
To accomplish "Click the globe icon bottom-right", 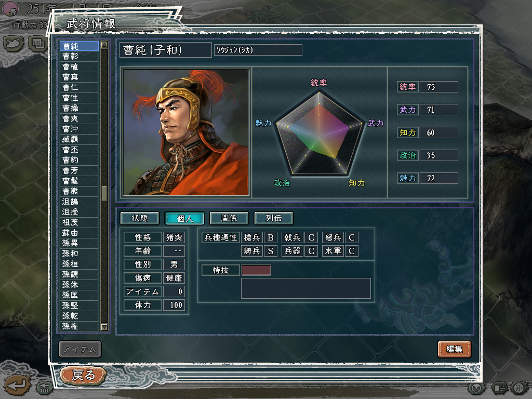I will pos(519,388).
